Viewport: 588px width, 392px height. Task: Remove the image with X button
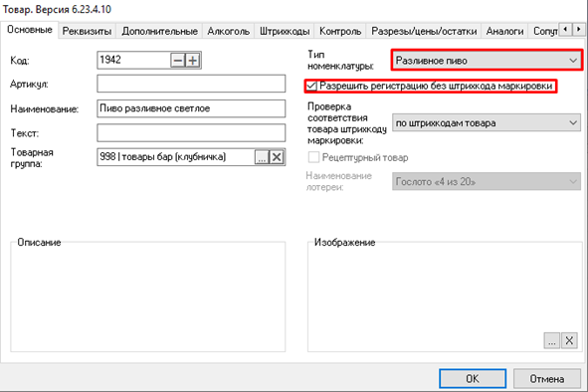click(x=569, y=340)
